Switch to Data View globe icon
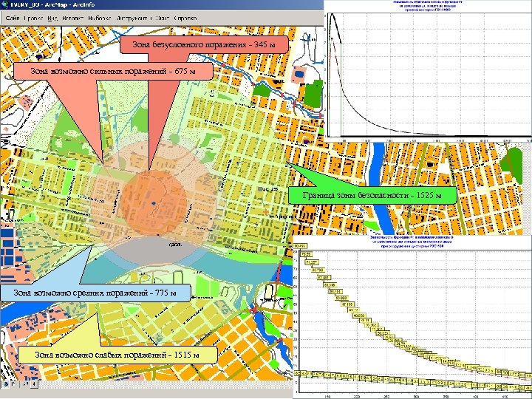532x399 pixels. (x=6, y=384)
